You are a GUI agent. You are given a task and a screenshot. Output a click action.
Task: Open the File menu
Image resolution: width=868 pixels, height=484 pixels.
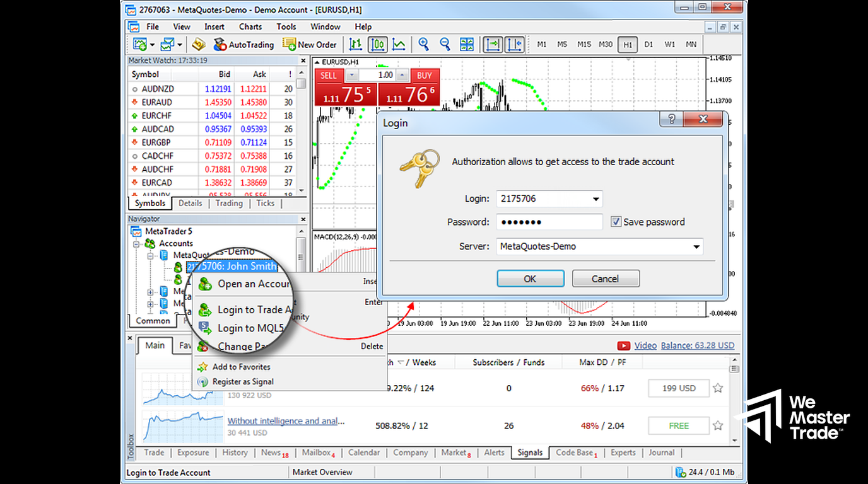[x=153, y=26]
